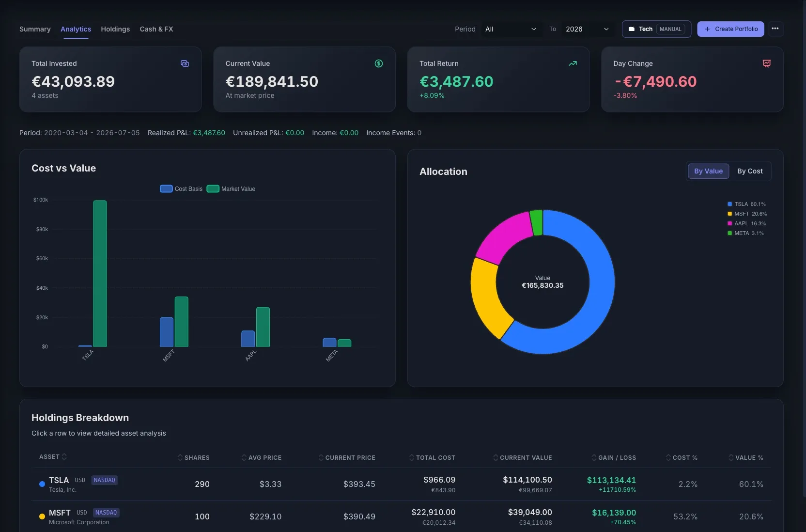The image size is (806, 532).
Task: Open the MSFT ticker name in table
Action: pos(60,513)
